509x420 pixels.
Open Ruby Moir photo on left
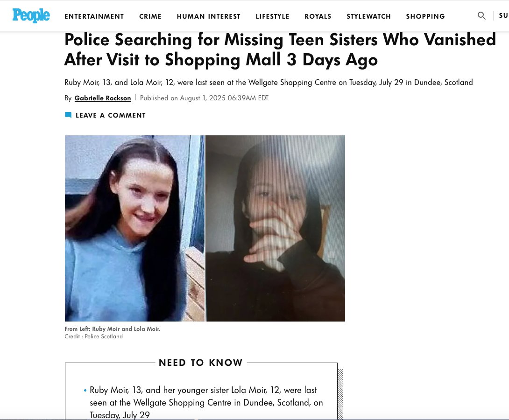(x=134, y=228)
